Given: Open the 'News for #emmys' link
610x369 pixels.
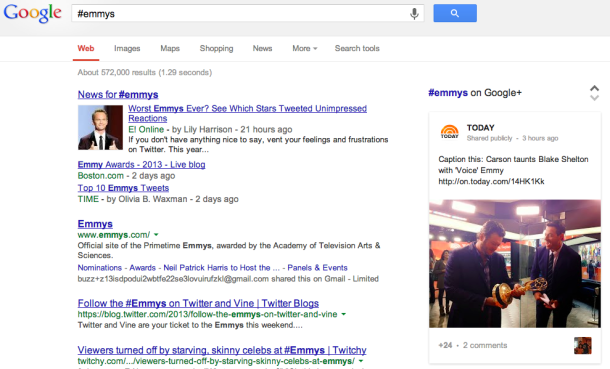Looking at the screenshot, I should point(118,94).
